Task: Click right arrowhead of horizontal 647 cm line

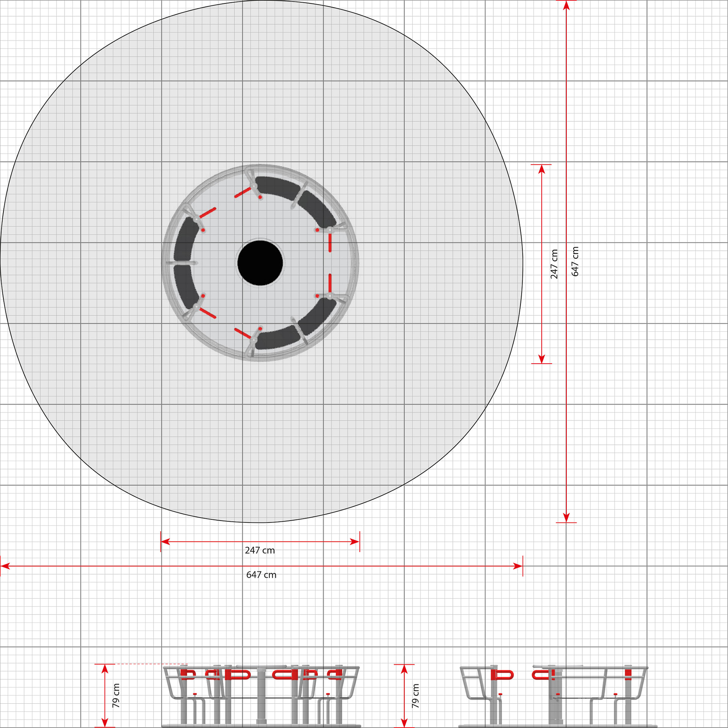Action: point(518,566)
